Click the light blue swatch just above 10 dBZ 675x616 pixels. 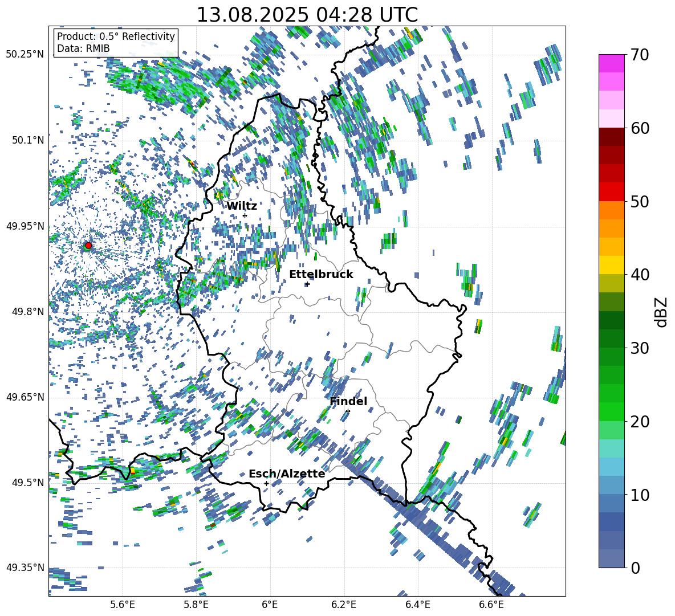pyautogui.click(x=611, y=485)
